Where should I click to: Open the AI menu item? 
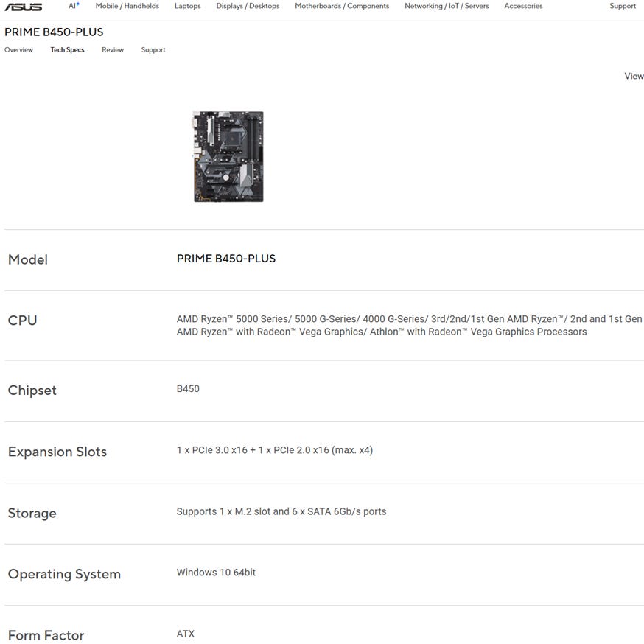(x=74, y=6)
